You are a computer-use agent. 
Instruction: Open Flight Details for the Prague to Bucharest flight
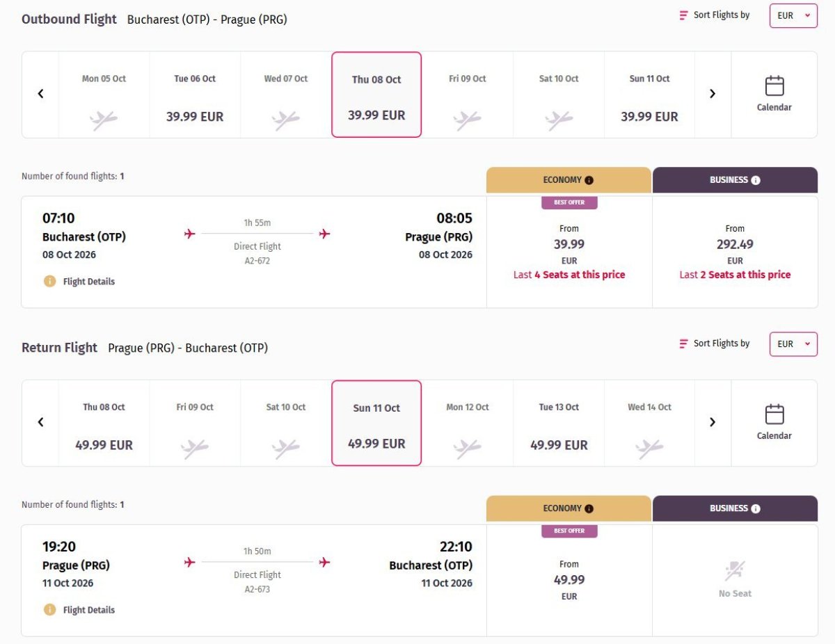coord(88,610)
